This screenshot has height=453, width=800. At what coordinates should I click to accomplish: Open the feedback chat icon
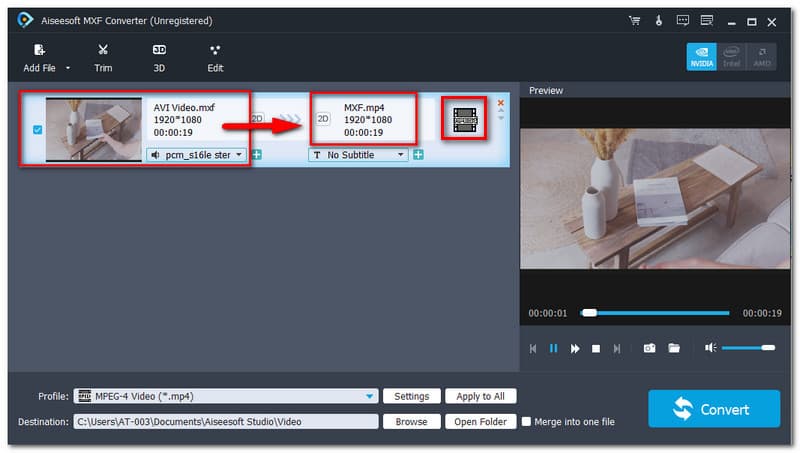point(683,21)
